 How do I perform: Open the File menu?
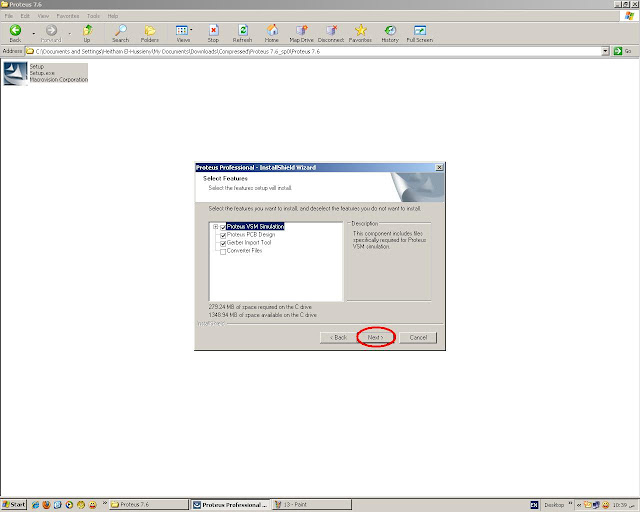[9, 16]
